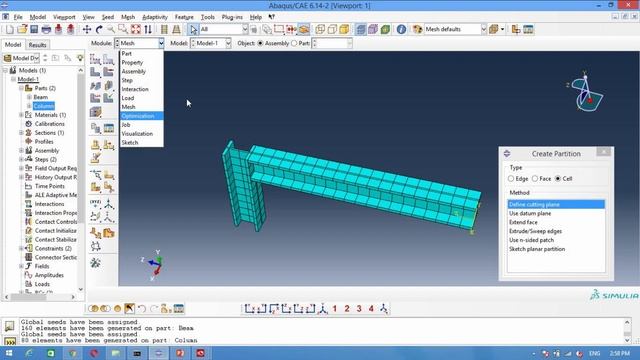Choose Edge partition type
This screenshot has width=640, height=360.
pyautogui.click(x=511, y=179)
